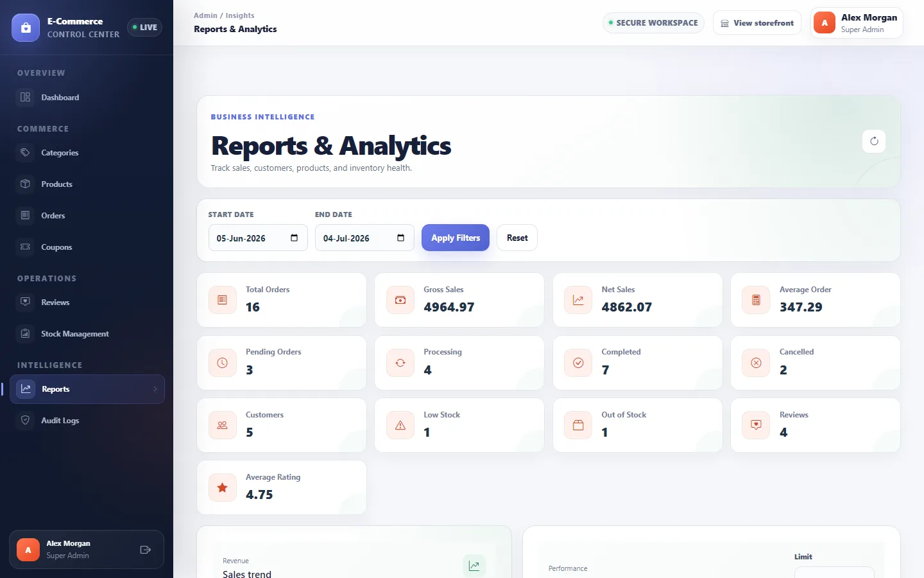Click the Gross Sales cash icon
This screenshot has height=578, width=924.
(x=400, y=300)
